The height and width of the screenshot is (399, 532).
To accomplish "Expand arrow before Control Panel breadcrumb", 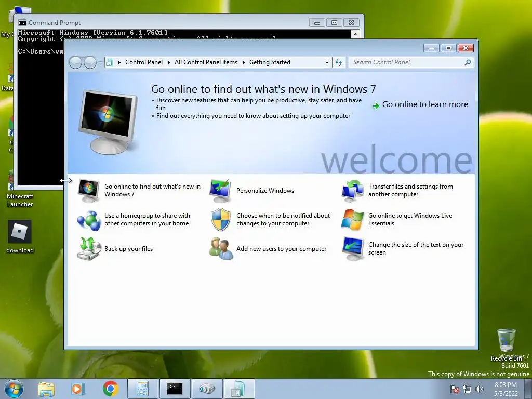I will point(119,62).
